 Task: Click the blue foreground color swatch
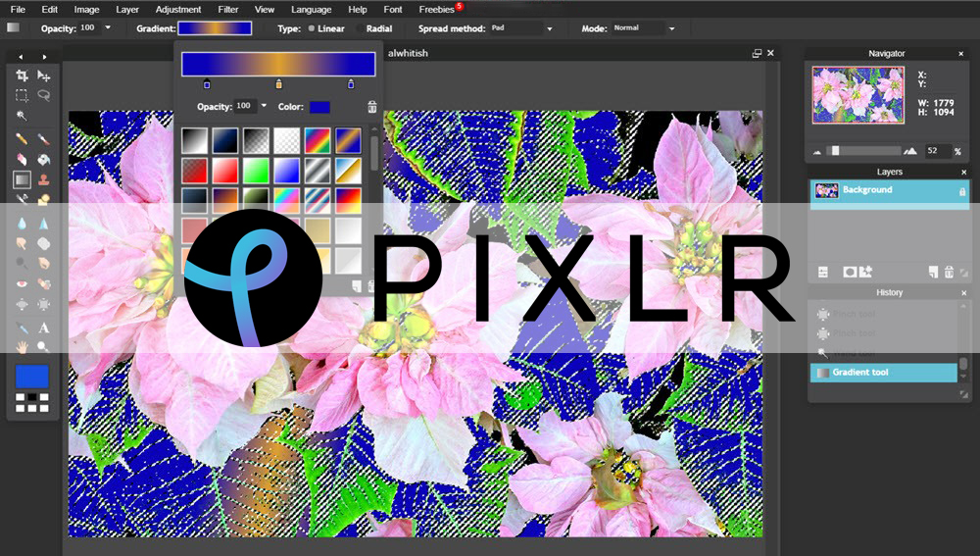[32, 377]
